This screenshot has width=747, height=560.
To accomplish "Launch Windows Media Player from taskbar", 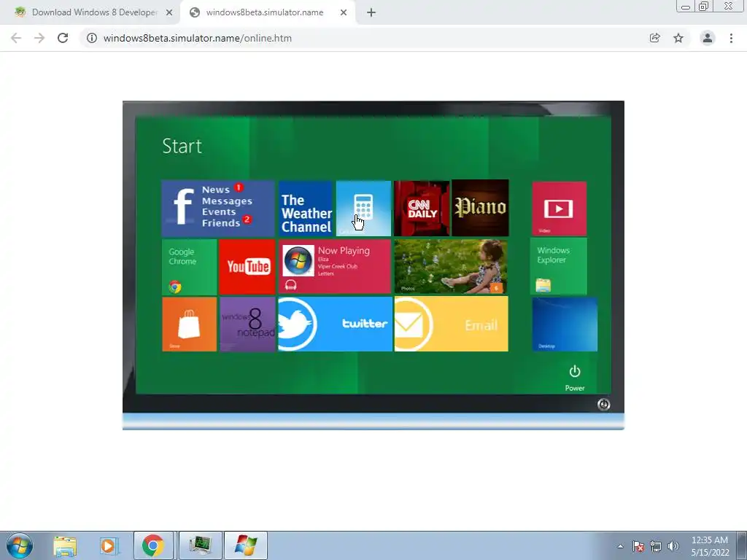I will 109,546.
